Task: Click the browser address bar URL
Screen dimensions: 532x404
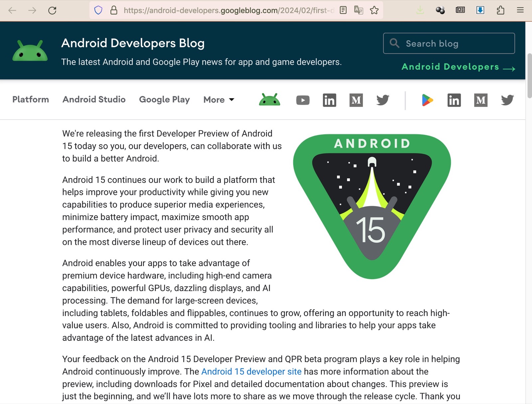Action: [229, 10]
